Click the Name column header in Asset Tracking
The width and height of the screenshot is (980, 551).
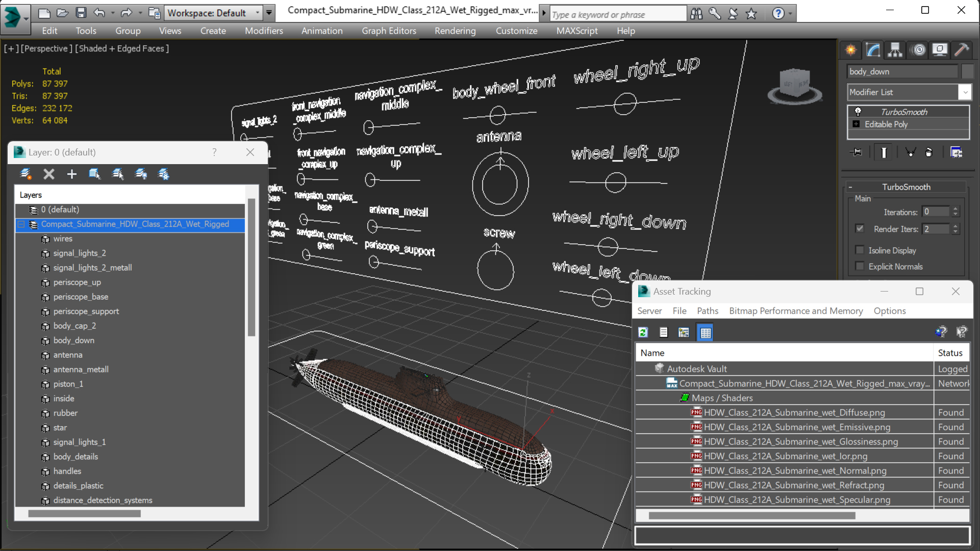pyautogui.click(x=784, y=353)
